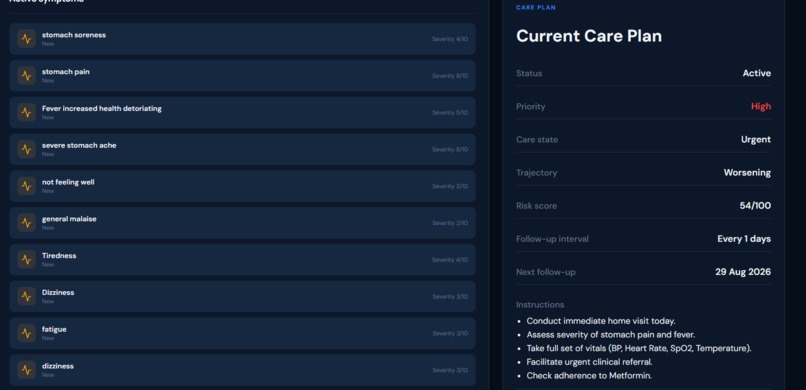
Task: Select Facilitate urgent clinical referral instruction
Action: point(590,362)
